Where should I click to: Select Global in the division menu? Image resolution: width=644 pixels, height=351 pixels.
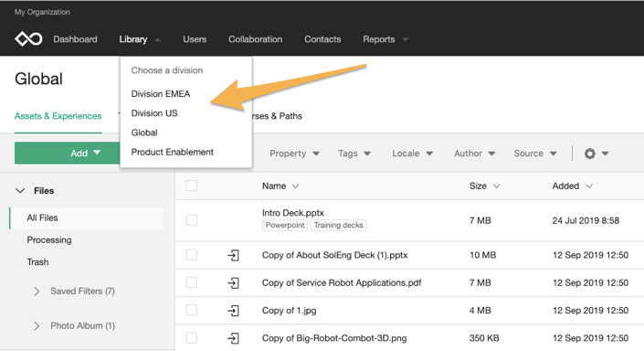pyautogui.click(x=144, y=133)
